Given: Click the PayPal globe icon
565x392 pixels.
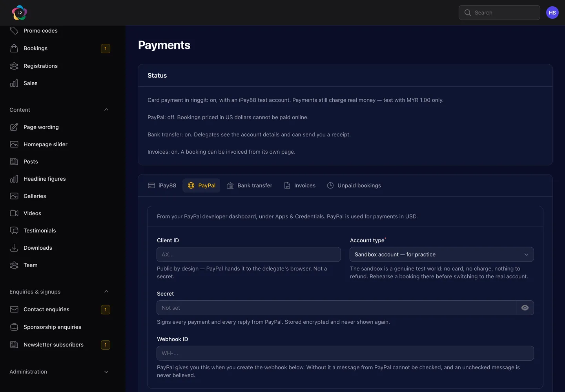Looking at the screenshot, I should coord(191,185).
